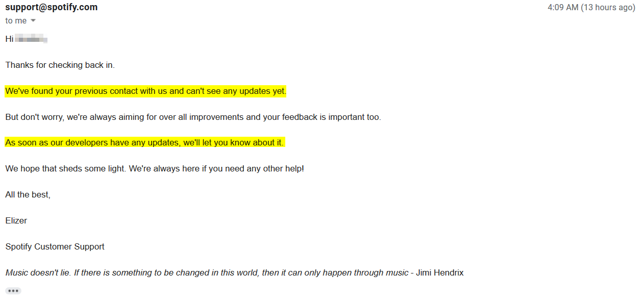Image resolution: width=644 pixels, height=299 pixels.
Task: Click the 'All the best,' closing line
Action: click(x=28, y=195)
